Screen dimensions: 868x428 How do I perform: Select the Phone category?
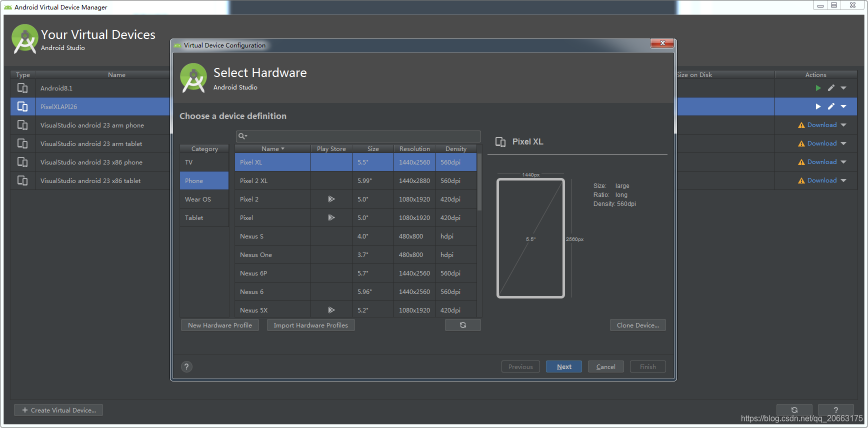(204, 180)
